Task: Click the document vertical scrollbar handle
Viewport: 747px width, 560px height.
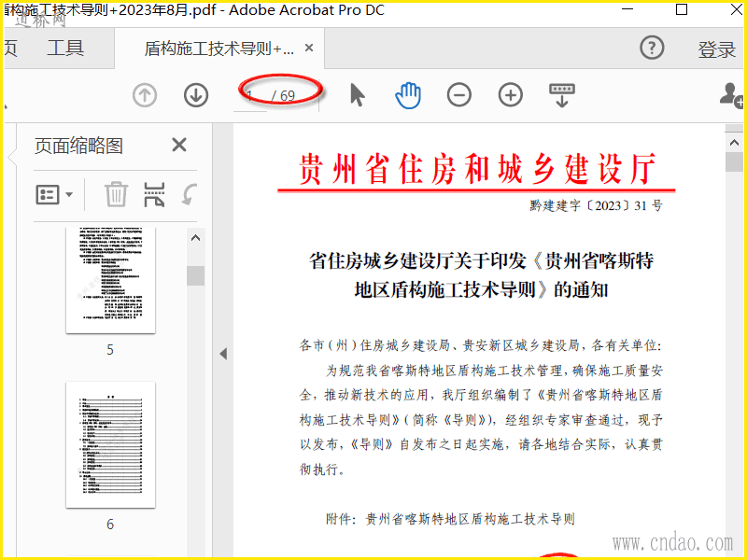Action: point(734,161)
